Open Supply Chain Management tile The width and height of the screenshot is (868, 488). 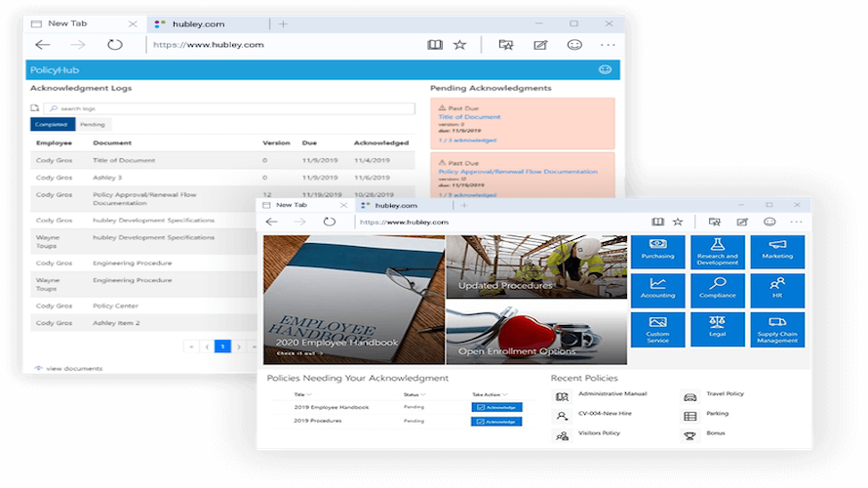(x=777, y=330)
